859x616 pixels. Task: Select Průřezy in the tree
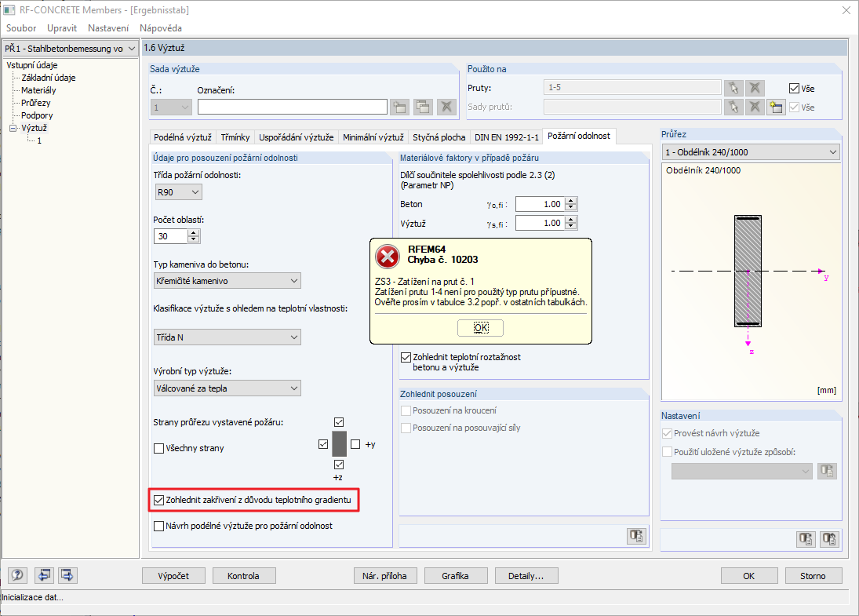(35, 103)
